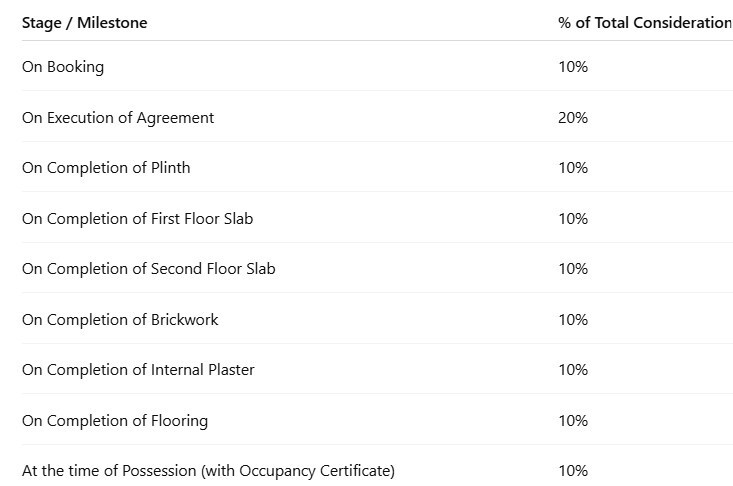
Task: Click the 10% value for On Booking
Action: click(x=573, y=67)
